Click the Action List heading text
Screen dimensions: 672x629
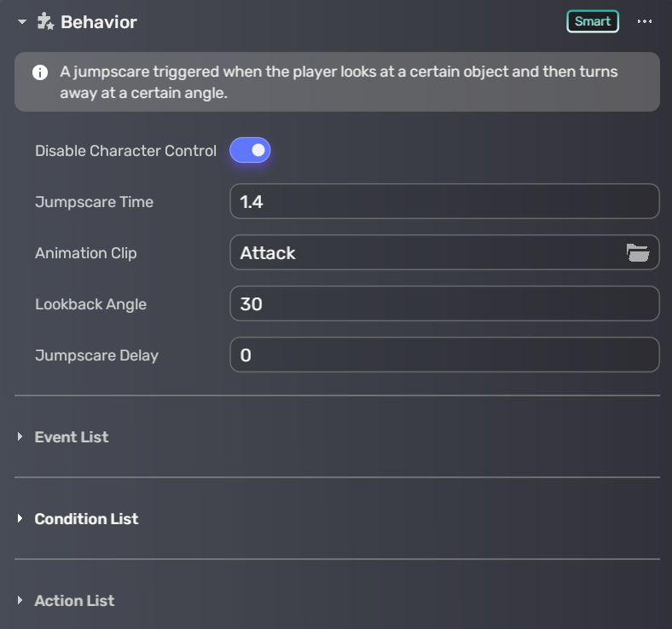(74, 601)
